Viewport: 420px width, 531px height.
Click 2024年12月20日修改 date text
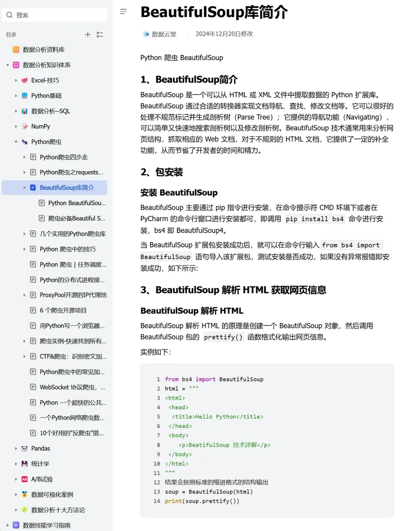tap(224, 34)
